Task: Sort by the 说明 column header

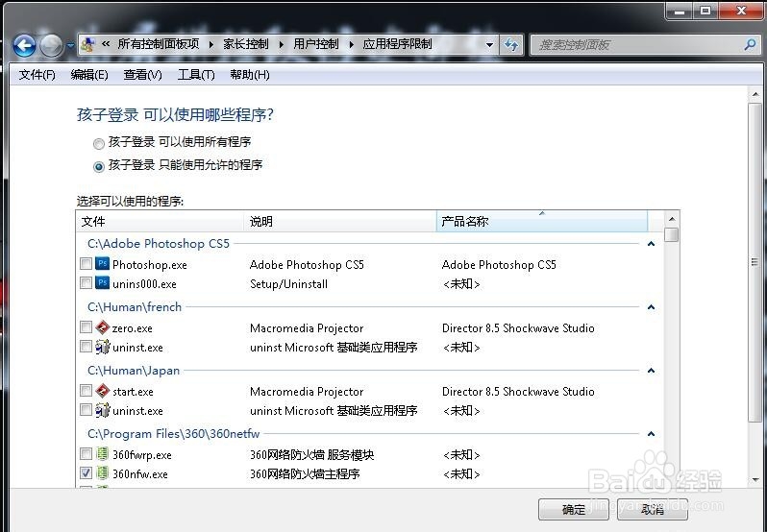Action: [340, 221]
